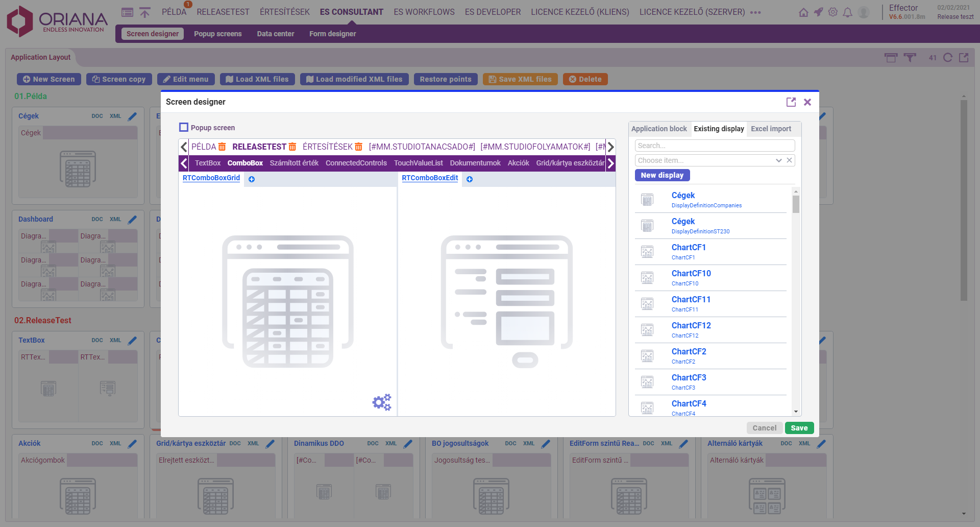Open notifications bell icon
The height and width of the screenshot is (527, 980).
(x=848, y=12)
